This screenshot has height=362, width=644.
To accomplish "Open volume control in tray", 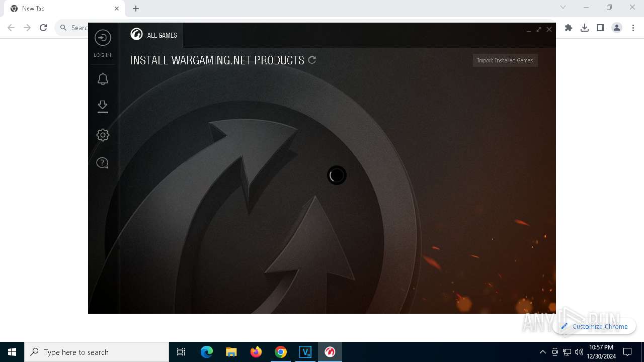I will point(579,352).
